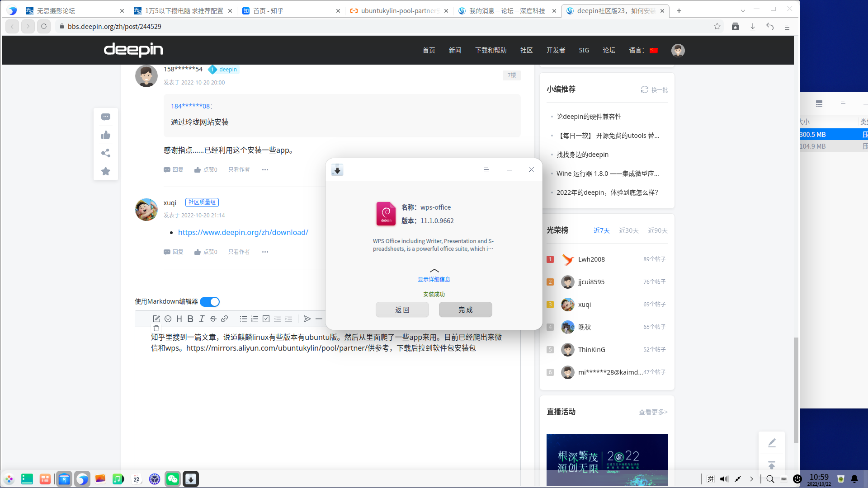The image size is (868, 488).
Task: Open WeChat from the taskbar dock
Action: pos(172,479)
